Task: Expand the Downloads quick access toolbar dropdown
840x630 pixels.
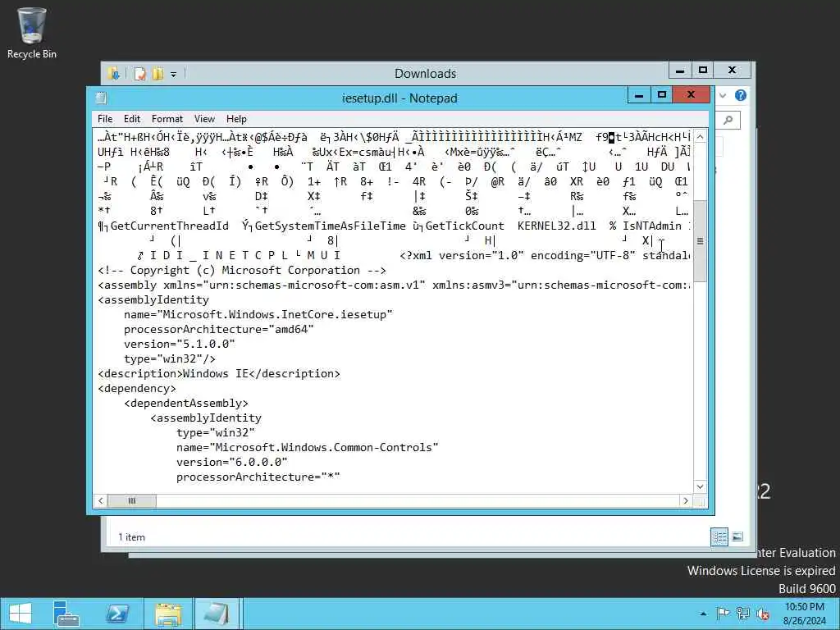Action: point(174,75)
